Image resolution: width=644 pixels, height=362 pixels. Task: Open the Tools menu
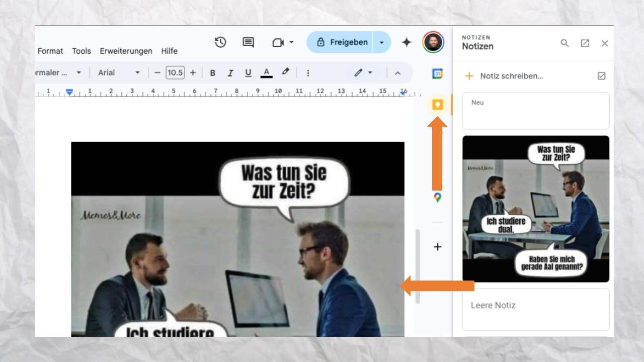pyautogui.click(x=81, y=51)
